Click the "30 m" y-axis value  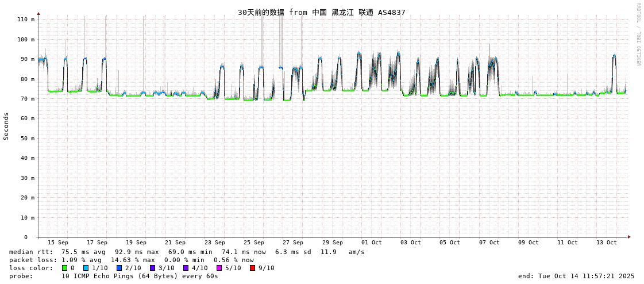point(28,178)
